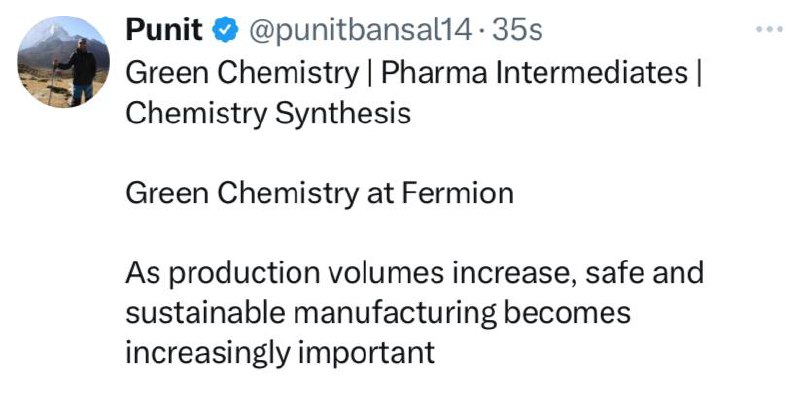Click the words 'Pharma Intermediates' in the tweet
This screenshot has height=418, width=800.
534,72
